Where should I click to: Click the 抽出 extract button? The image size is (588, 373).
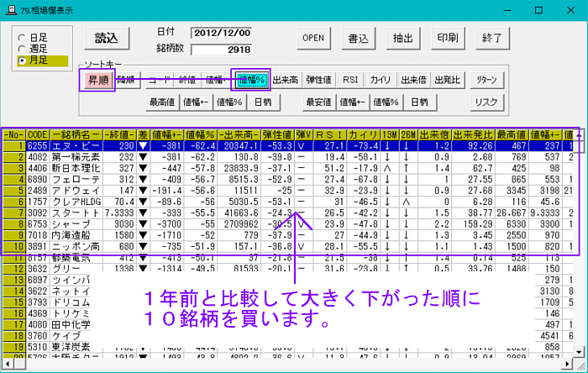click(x=402, y=38)
